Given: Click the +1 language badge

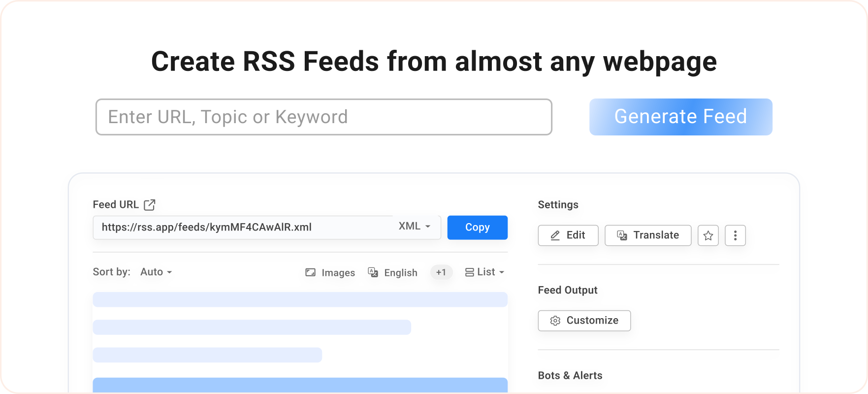Looking at the screenshot, I should (441, 272).
